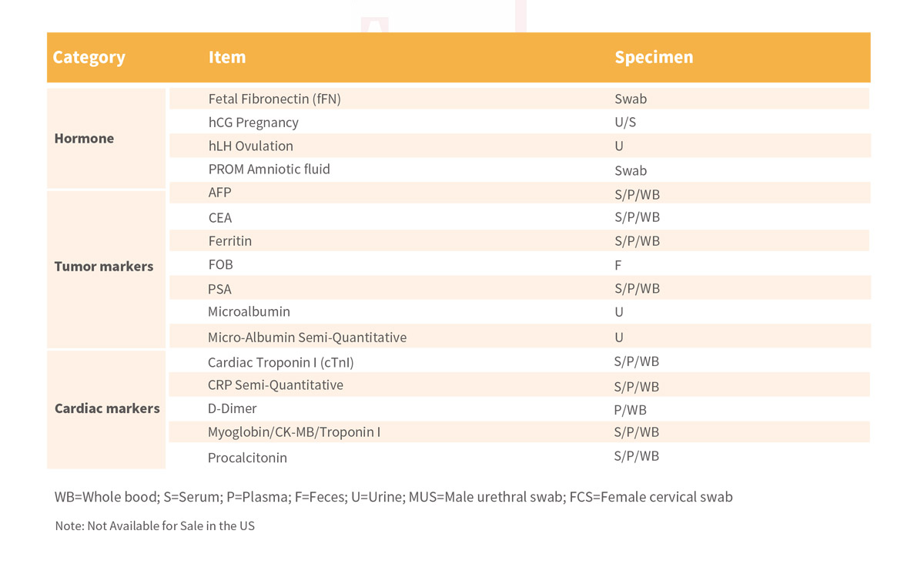Select the Tumor markers category cell
924x571 pixels.
click(104, 267)
